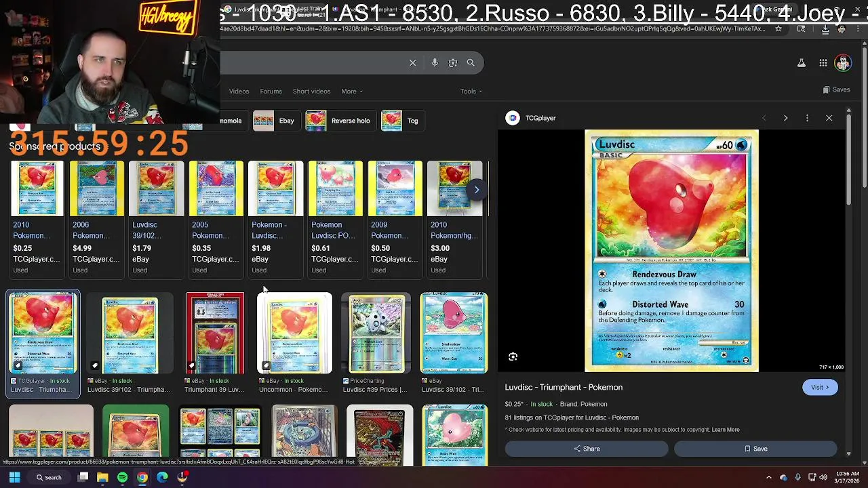Screen dimensions: 868x488
Task: Open Spotify from the taskbar
Action: [x=122, y=477]
